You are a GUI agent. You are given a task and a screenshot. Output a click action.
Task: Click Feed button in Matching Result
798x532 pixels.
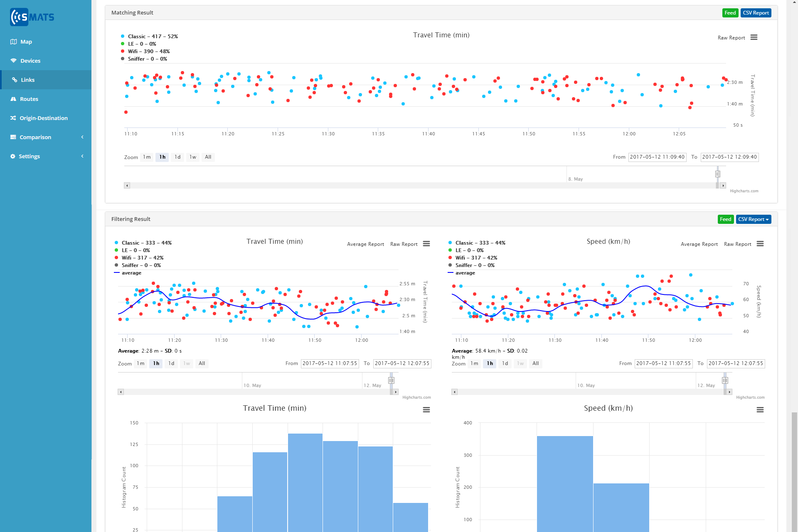click(730, 13)
